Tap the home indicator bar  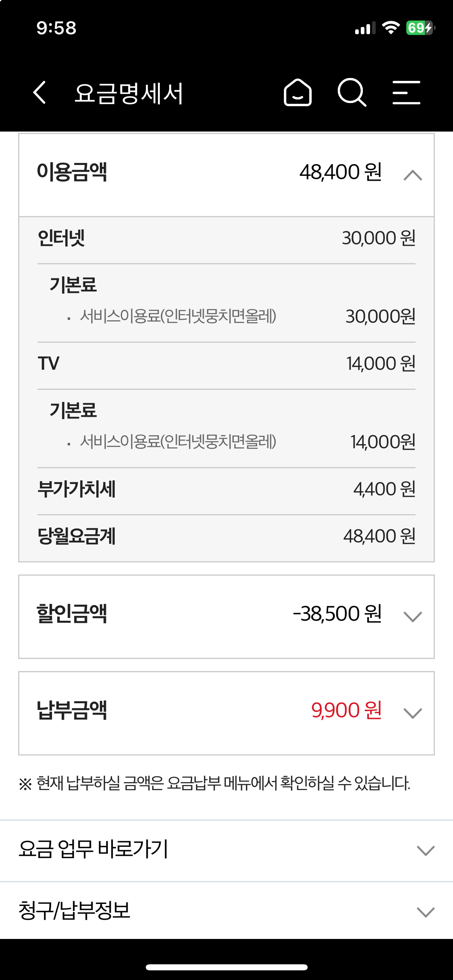coord(226,967)
